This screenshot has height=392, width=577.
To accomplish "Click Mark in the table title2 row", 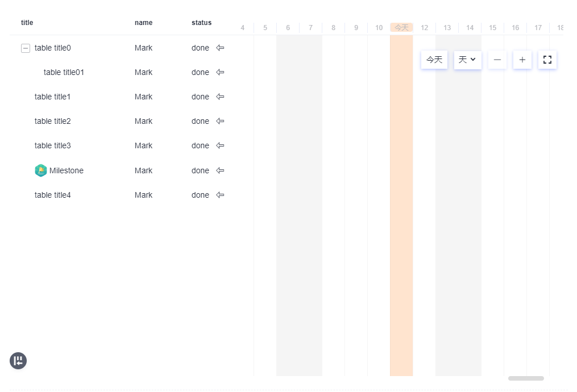I will (143, 121).
